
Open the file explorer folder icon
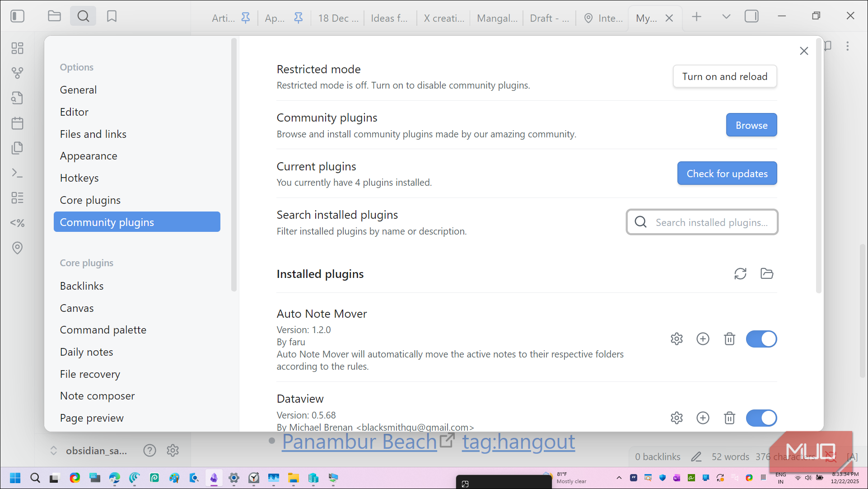coord(54,17)
